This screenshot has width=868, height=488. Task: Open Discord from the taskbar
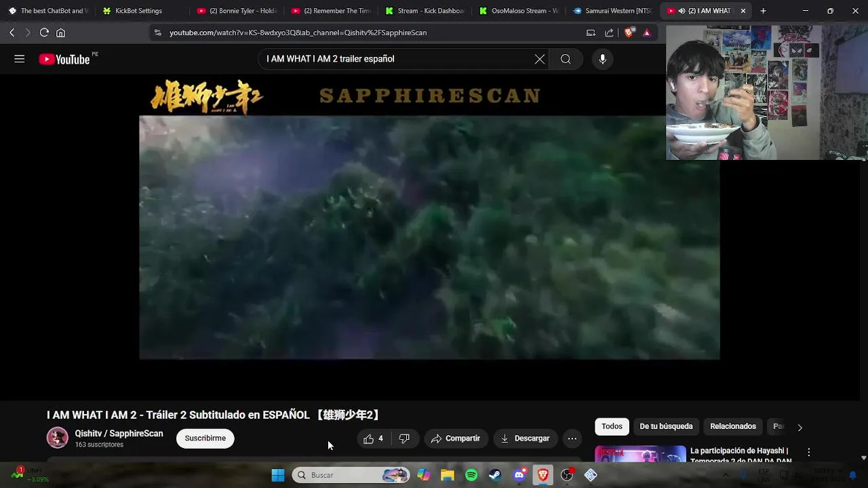pyautogui.click(x=519, y=475)
